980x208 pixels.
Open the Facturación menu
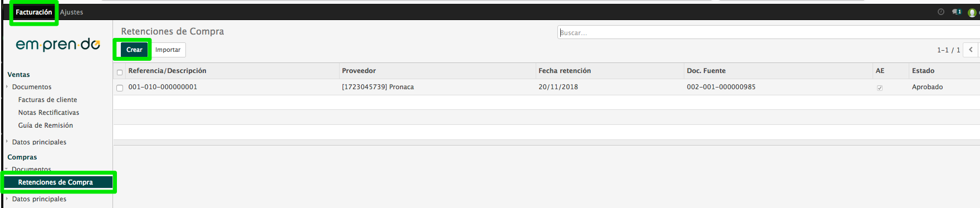click(33, 12)
